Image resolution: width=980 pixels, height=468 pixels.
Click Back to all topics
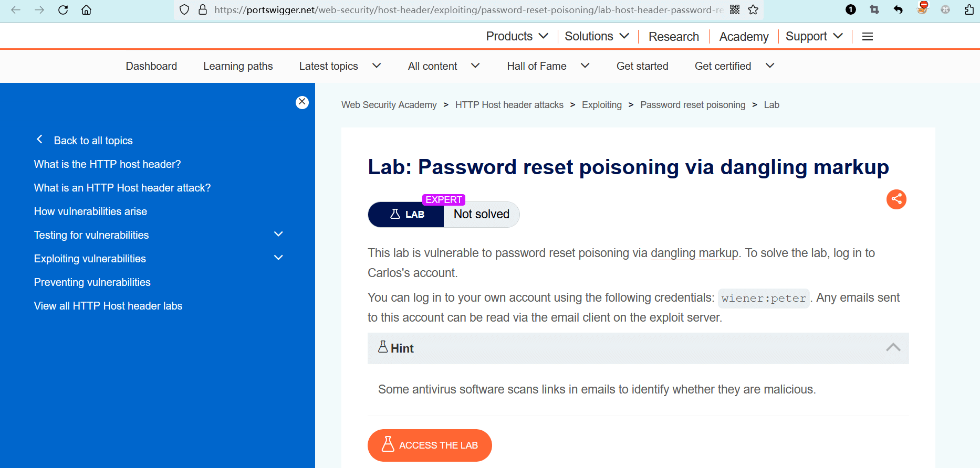click(x=93, y=141)
